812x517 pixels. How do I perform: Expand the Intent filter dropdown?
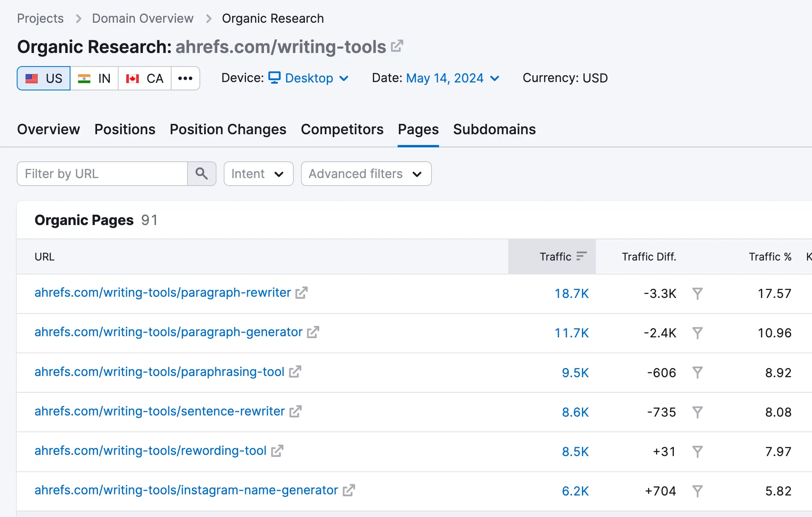pyautogui.click(x=258, y=174)
